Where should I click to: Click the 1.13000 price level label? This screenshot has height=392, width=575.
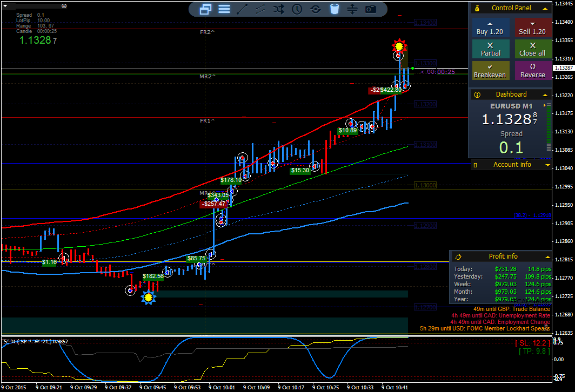point(425,185)
